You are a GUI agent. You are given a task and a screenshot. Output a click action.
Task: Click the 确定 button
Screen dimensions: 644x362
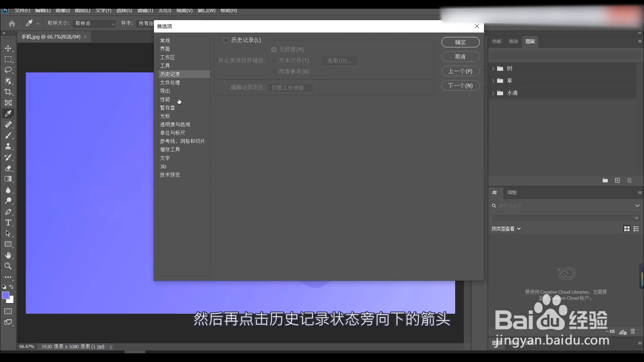click(x=460, y=42)
